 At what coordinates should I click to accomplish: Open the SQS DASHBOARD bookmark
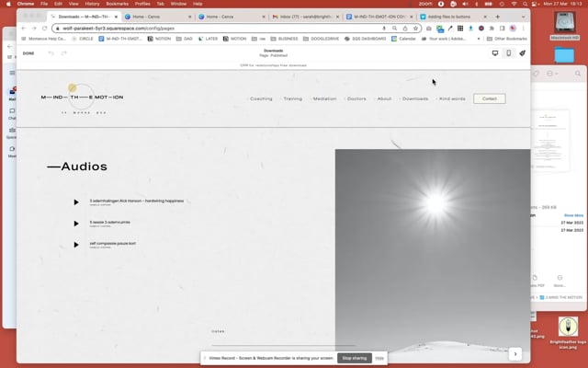coord(365,39)
